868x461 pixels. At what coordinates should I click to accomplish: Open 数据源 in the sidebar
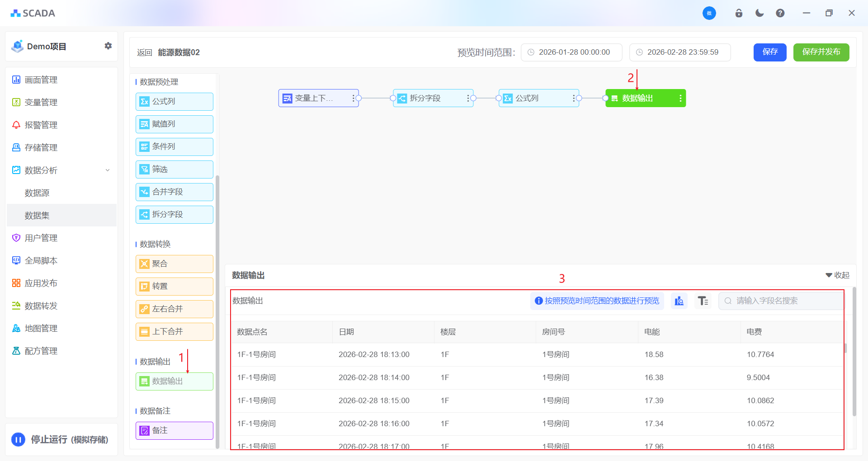click(x=37, y=193)
